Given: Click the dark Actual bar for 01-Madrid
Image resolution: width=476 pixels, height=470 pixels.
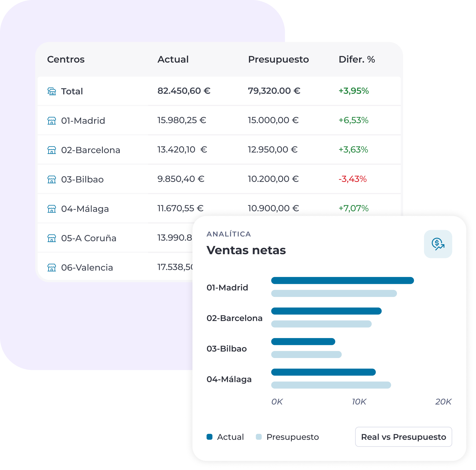Looking at the screenshot, I should 342,280.
